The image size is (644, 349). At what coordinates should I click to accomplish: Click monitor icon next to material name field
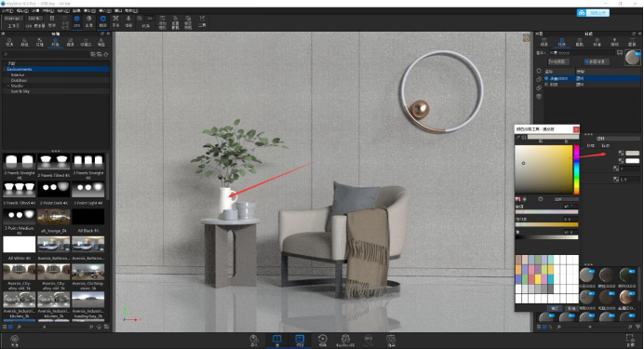click(620, 52)
